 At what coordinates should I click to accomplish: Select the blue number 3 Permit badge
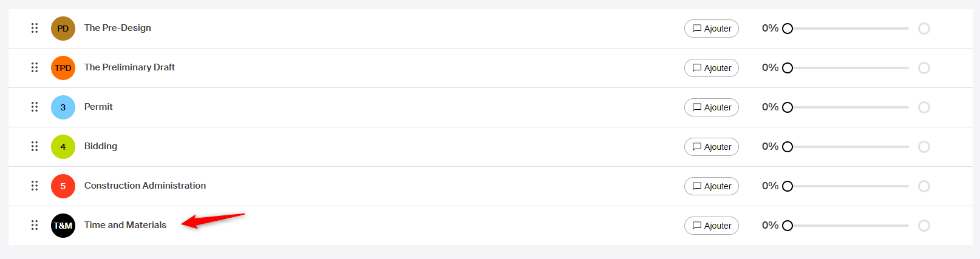(x=63, y=107)
